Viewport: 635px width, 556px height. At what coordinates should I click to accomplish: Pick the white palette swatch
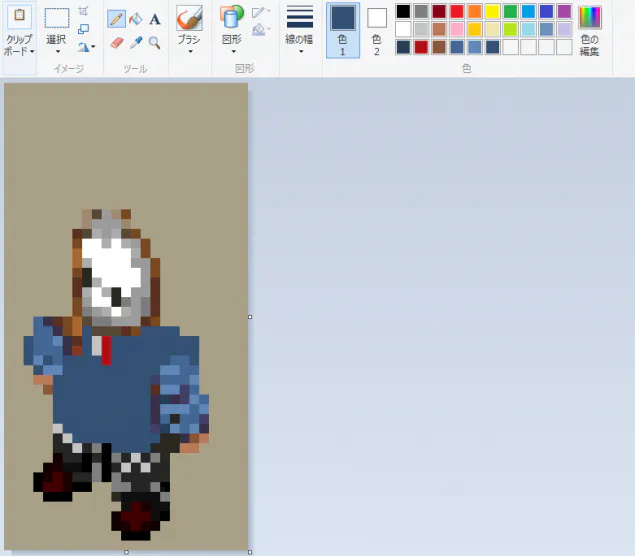pos(403,29)
